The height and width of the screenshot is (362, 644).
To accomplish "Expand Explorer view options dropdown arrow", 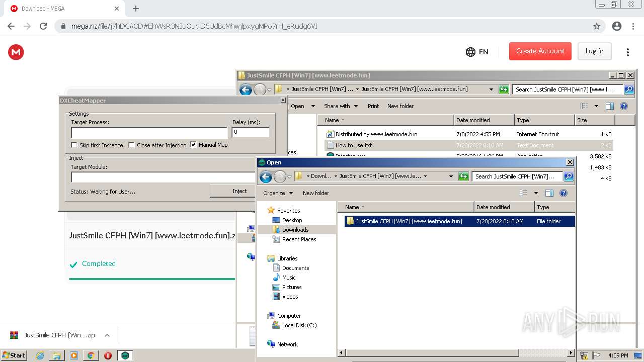I will coord(596,106).
